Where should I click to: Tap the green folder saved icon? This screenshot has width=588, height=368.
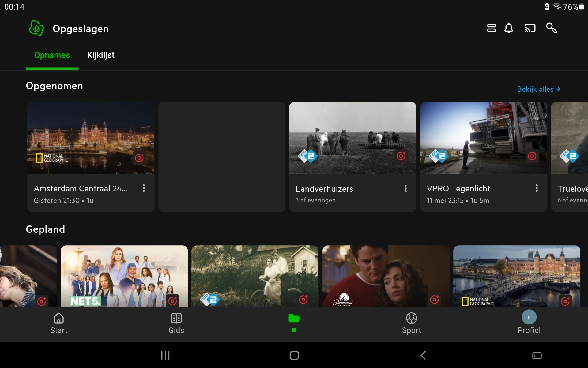click(294, 319)
